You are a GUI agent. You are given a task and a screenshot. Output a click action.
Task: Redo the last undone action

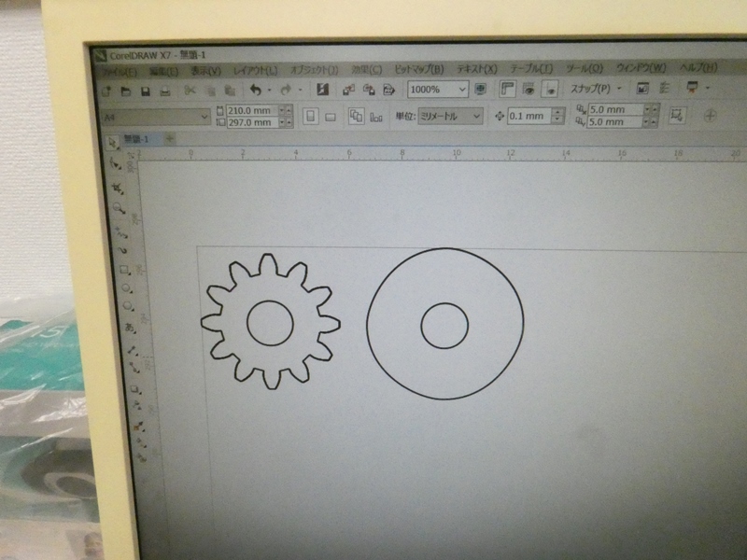pos(286,90)
